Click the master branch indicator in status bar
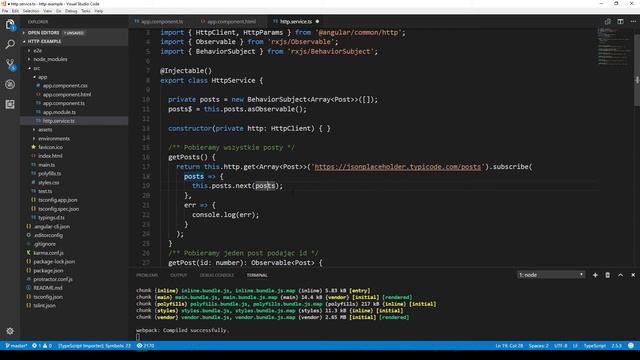The image size is (640, 360). coord(16,346)
